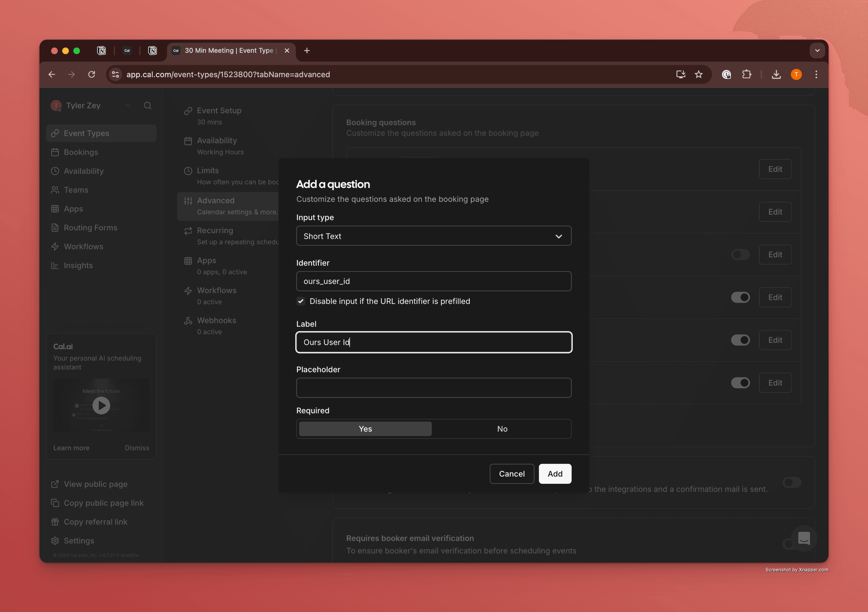Viewport: 868px width, 612px height.
Task: Open the site information icon in URL bar
Action: tap(115, 74)
